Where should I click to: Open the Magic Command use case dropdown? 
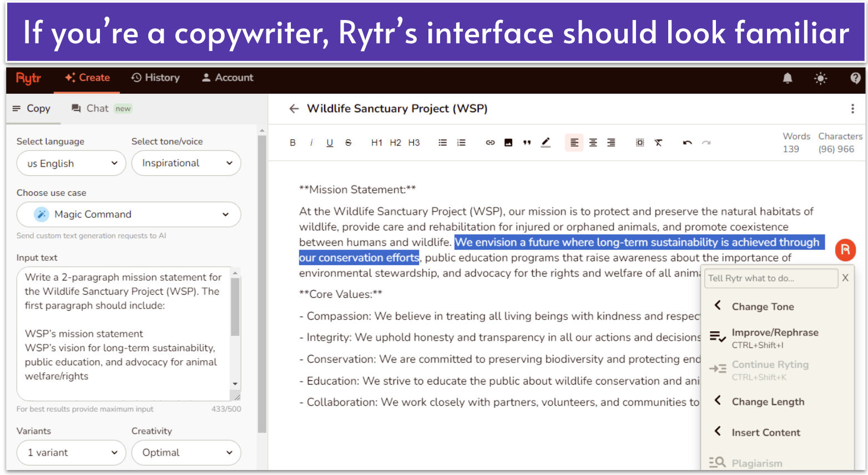tap(129, 214)
